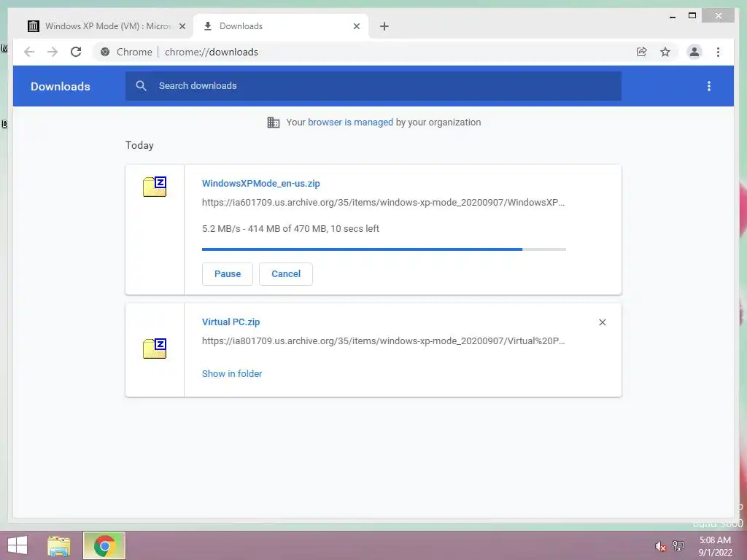Click the download progress bar

coord(384,249)
